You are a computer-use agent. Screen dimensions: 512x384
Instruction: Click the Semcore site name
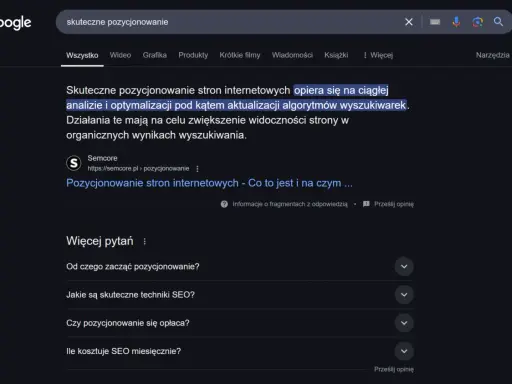102,158
